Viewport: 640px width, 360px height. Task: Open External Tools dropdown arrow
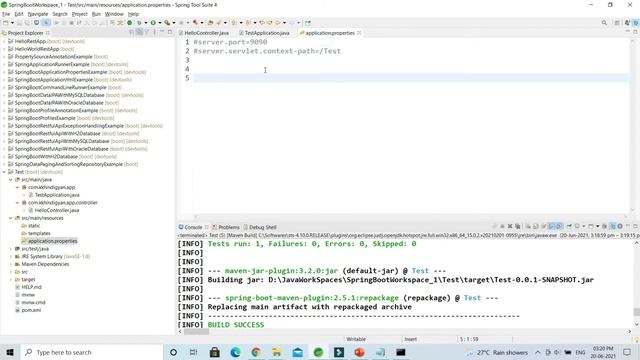[x=202, y=23]
